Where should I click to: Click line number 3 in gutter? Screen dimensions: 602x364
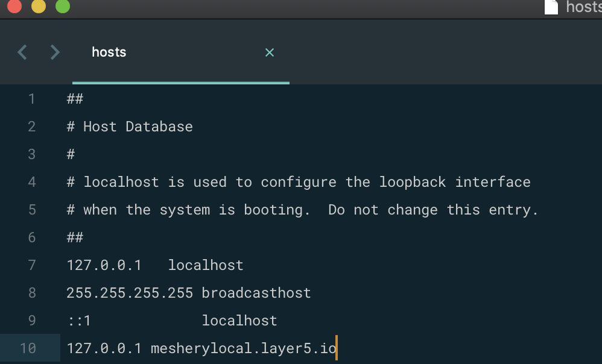(x=32, y=154)
